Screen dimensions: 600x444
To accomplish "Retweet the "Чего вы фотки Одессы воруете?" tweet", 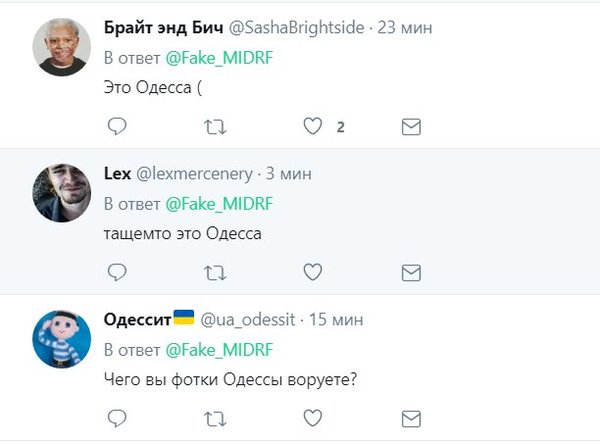I will pos(214,417).
